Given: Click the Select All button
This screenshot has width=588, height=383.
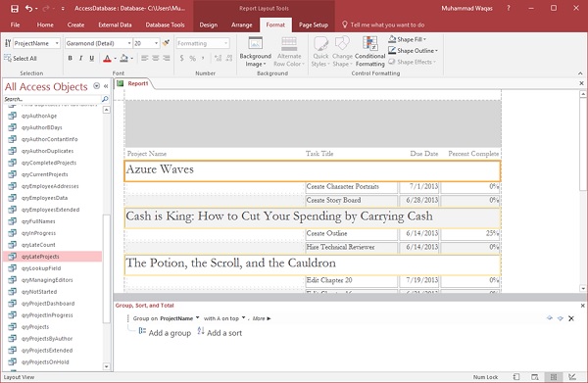Looking at the screenshot, I should (21, 59).
